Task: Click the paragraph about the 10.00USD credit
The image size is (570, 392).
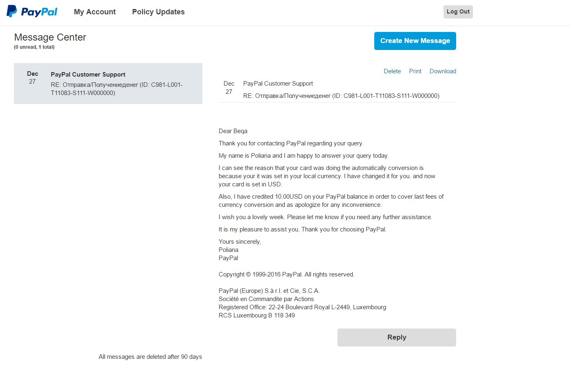Action: point(331,201)
